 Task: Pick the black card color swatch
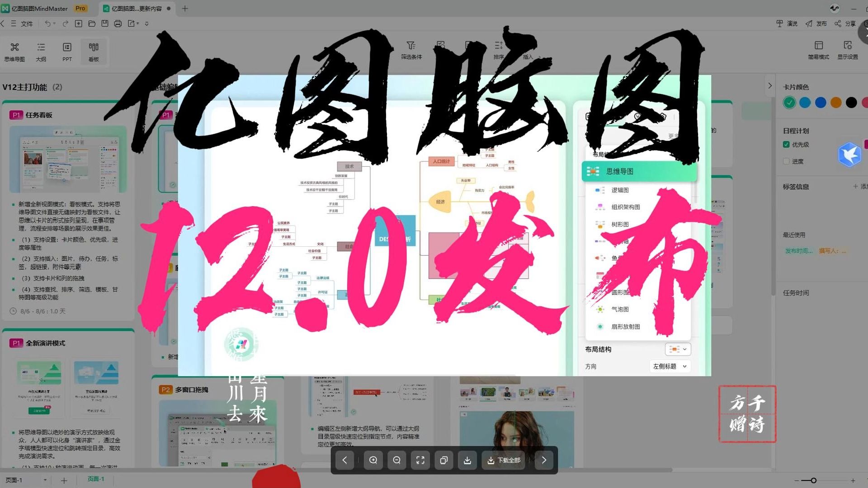tap(851, 103)
